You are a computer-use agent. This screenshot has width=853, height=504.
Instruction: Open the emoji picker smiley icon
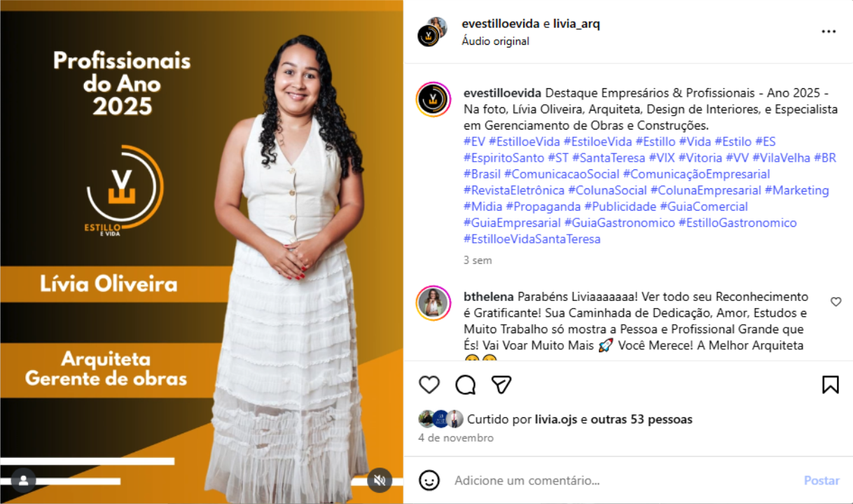coord(429,480)
